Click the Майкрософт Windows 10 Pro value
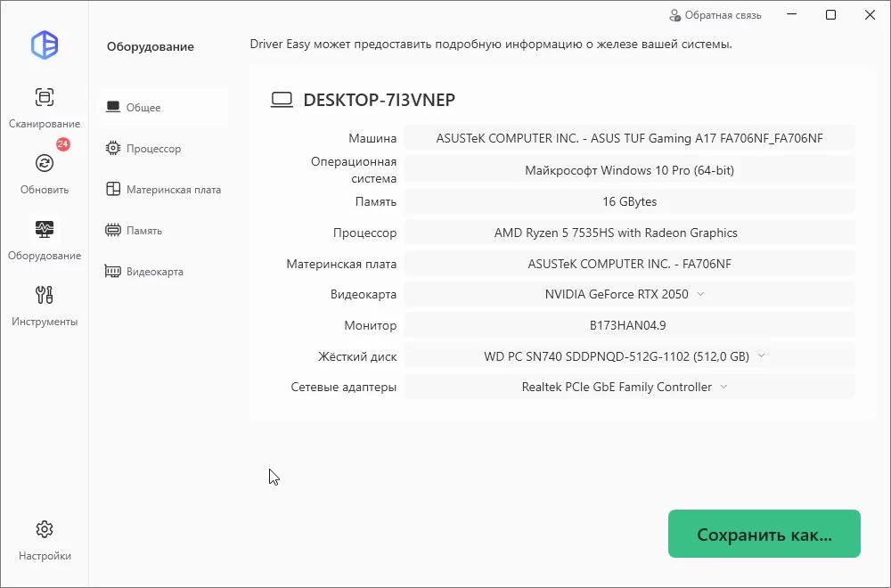 click(x=629, y=170)
